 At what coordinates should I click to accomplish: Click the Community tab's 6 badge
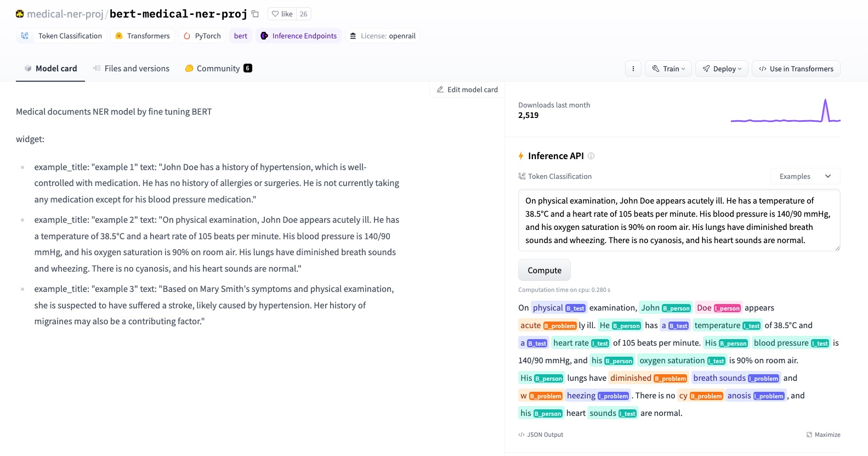tap(248, 68)
